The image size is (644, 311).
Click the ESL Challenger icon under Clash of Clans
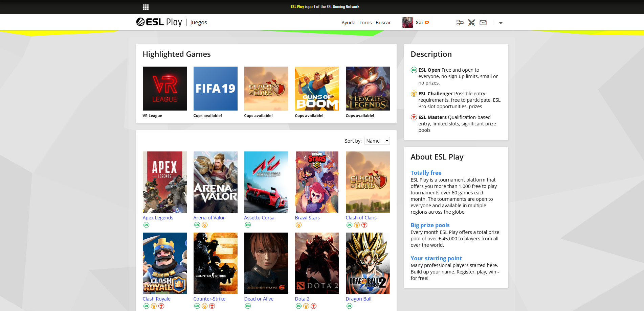(357, 225)
